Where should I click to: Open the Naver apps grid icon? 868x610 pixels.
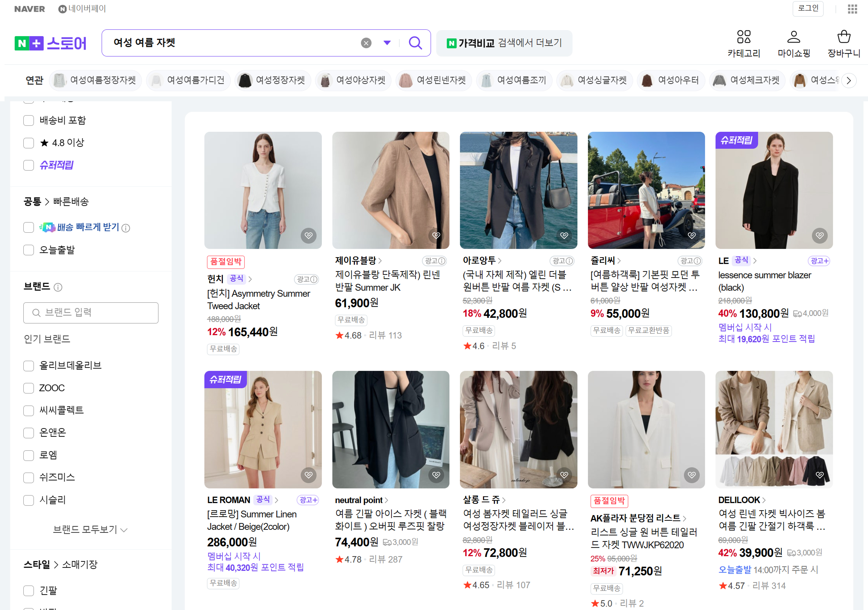click(x=852, y=9)
